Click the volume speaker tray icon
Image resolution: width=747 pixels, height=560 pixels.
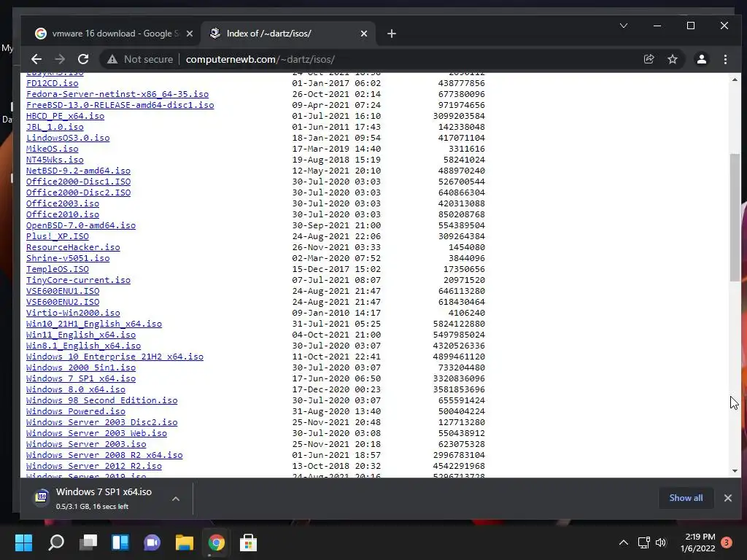661,542
